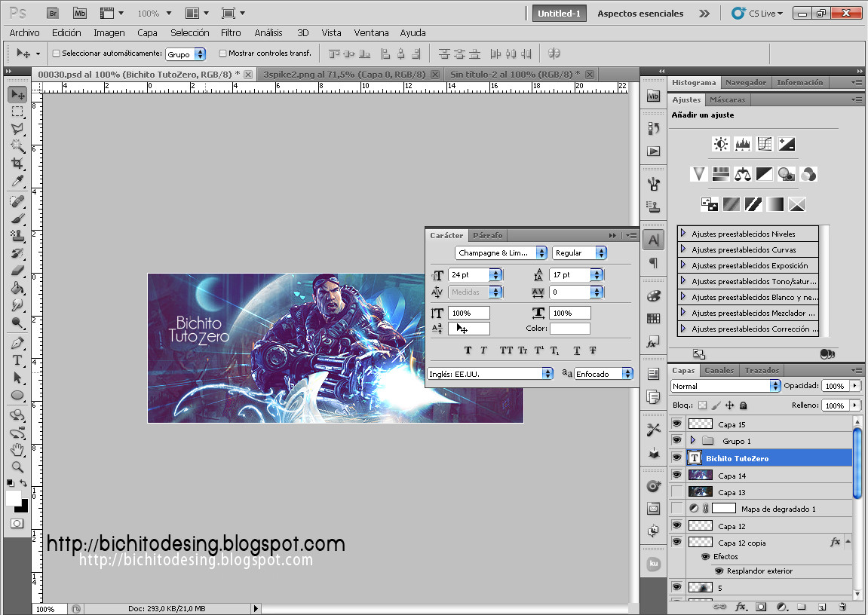Open the font size 24 pt dropdown
This screenshot has height=615, width=868.
[496, 275]
